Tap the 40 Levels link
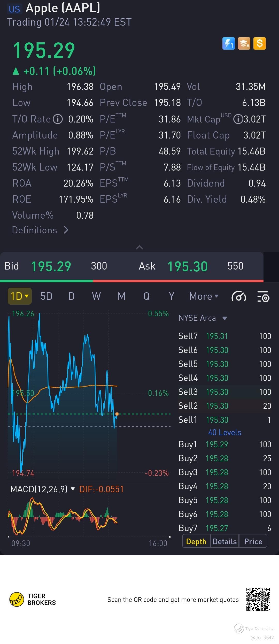The width and height of the screenshot is (279, 644). (224, 432)
